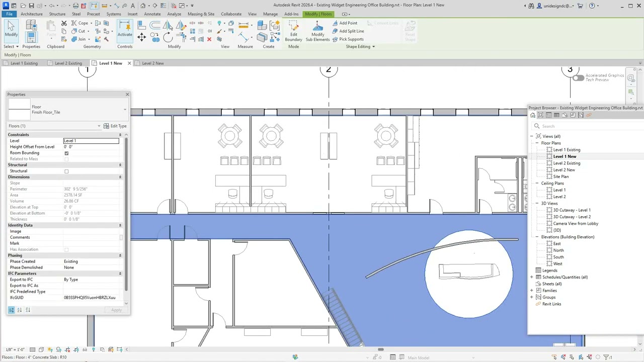Click the Level parameter input field

(x=91, y=141)
